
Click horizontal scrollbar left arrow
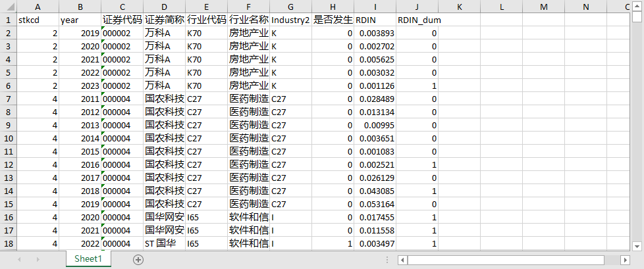pos(403,260)
